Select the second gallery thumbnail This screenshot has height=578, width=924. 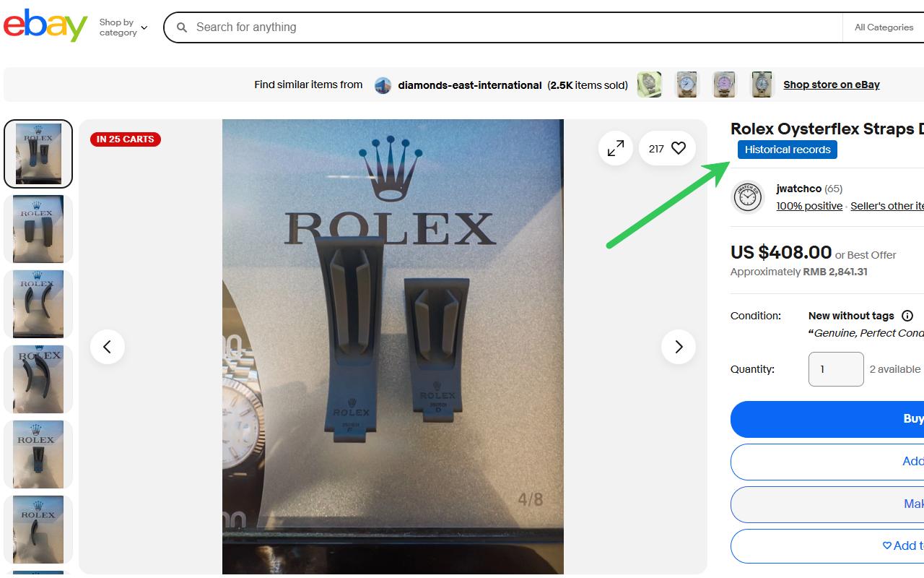(38, 229)
